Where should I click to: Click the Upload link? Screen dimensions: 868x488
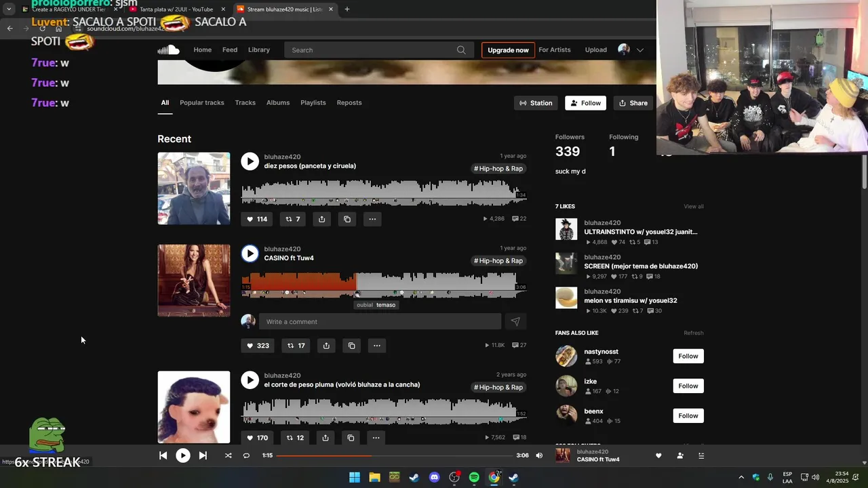click(x=596, y=50)
